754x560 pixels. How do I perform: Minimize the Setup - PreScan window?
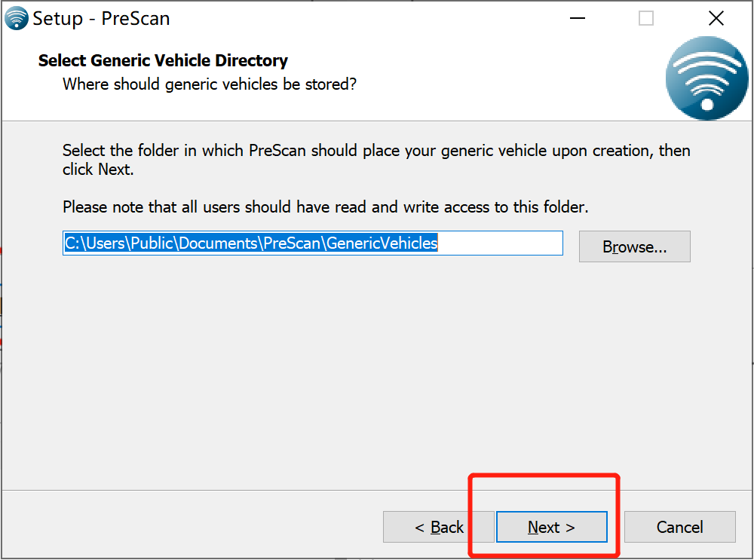coord(577,18)
